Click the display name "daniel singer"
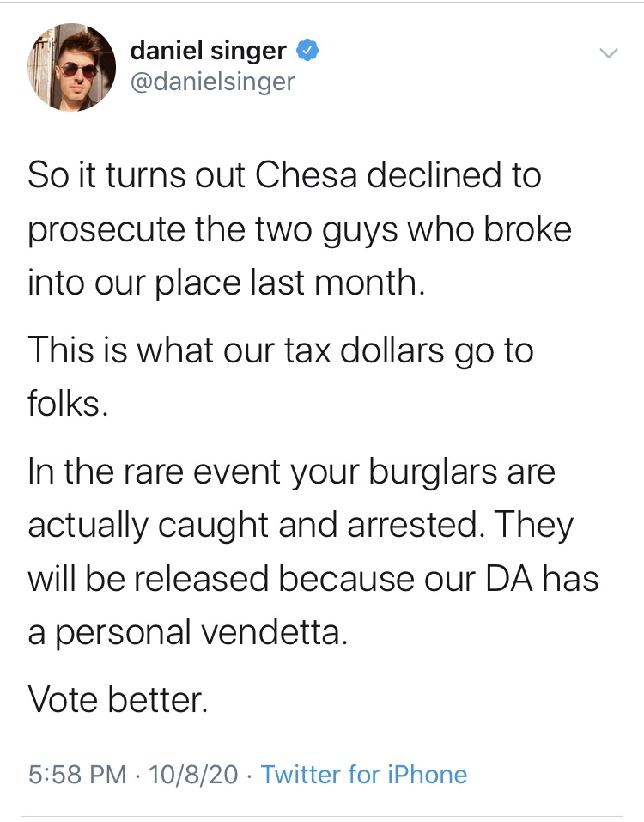Viewport: 644px width, 822px height. point(208,52)
